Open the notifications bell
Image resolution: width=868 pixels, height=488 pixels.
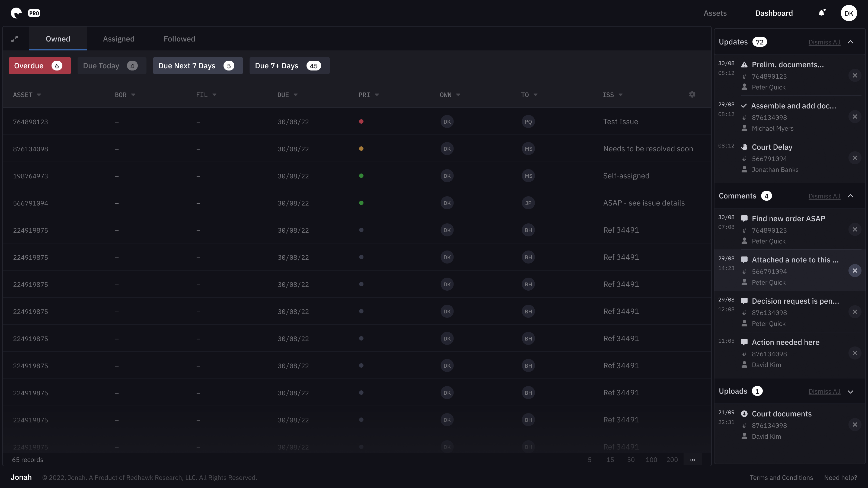pyautogui.click(x=822, y=13)
